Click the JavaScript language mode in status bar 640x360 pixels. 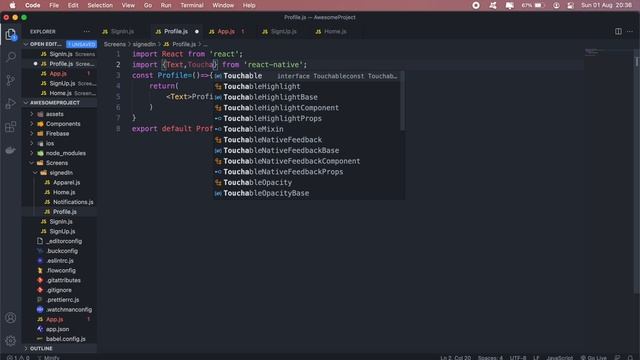tap(559, 358)
